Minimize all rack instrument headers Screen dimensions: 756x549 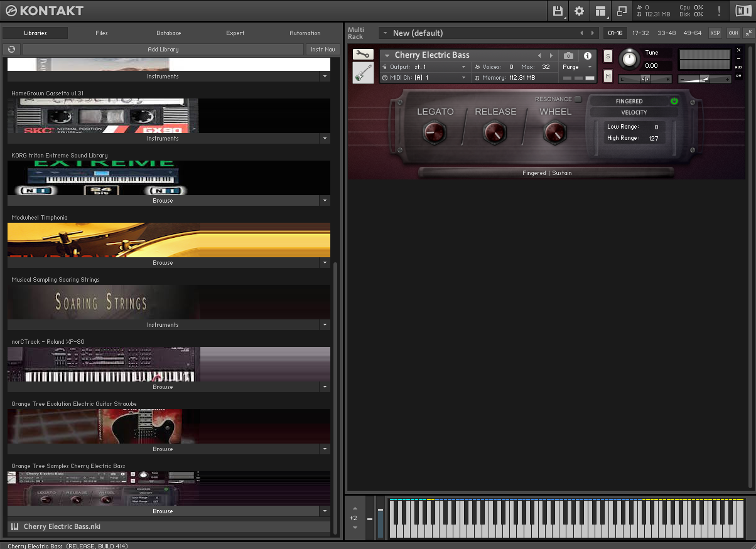pyautogui.click(x=748, y=33)
